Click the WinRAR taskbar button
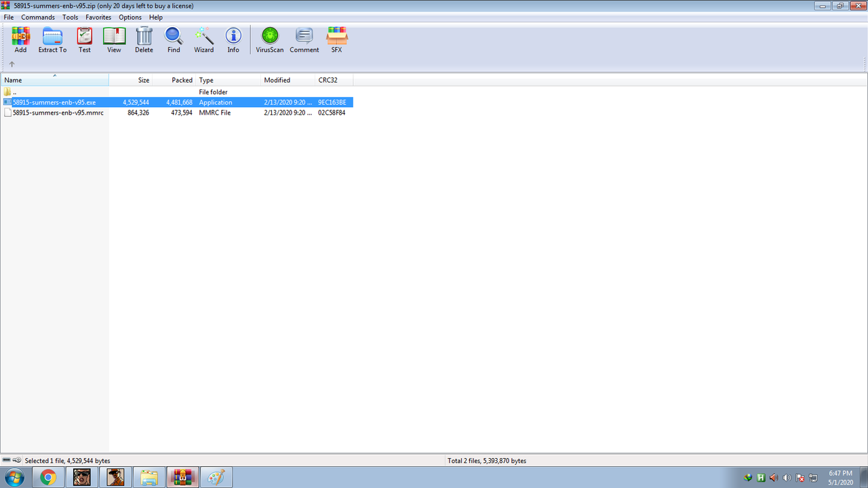 click(183, 477)
